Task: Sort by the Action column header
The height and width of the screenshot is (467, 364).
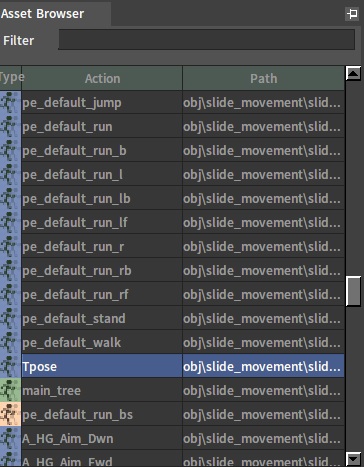Action: click(102, 78)
